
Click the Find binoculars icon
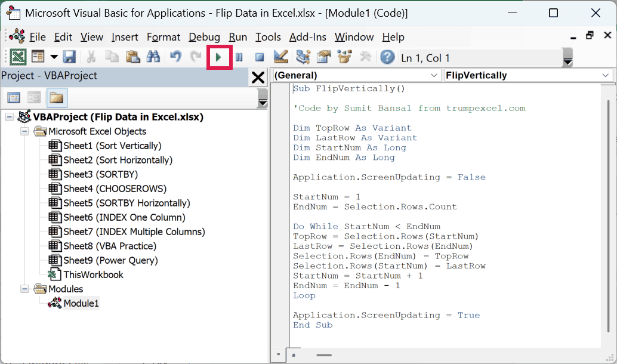pos(153,57)
